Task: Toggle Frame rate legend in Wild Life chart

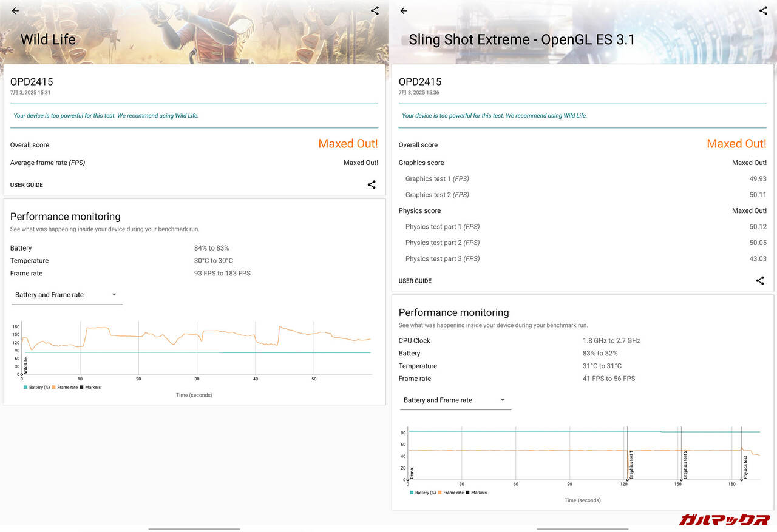Action: [x=65, y=387]
